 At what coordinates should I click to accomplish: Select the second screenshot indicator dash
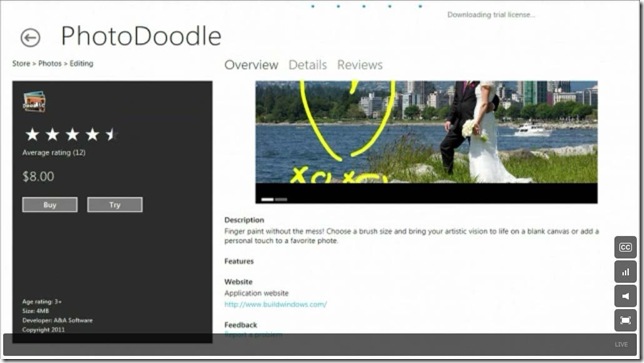pyautogui.click(x=281, y=200)
